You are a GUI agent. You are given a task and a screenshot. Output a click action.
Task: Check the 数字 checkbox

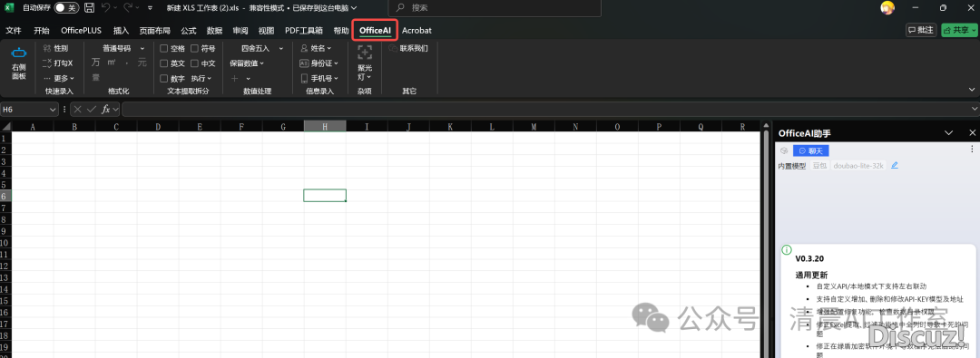(163, 79)
